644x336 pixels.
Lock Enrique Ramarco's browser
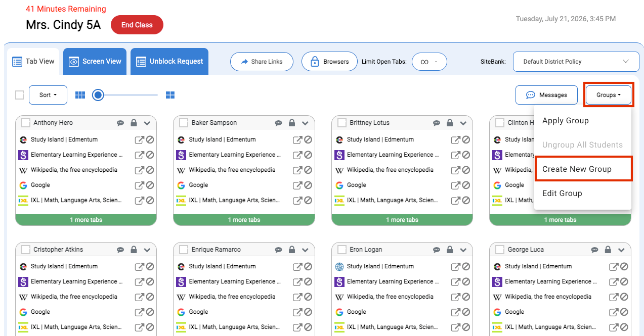(292, 250)
